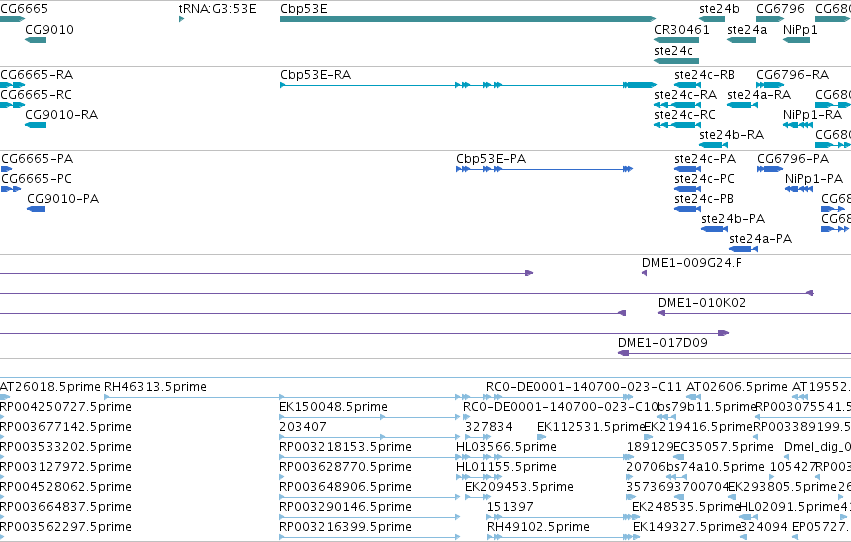Select the RP003562297.5prime EST label
The height and width of the screenshot is (542, 851).
[66, 527]
